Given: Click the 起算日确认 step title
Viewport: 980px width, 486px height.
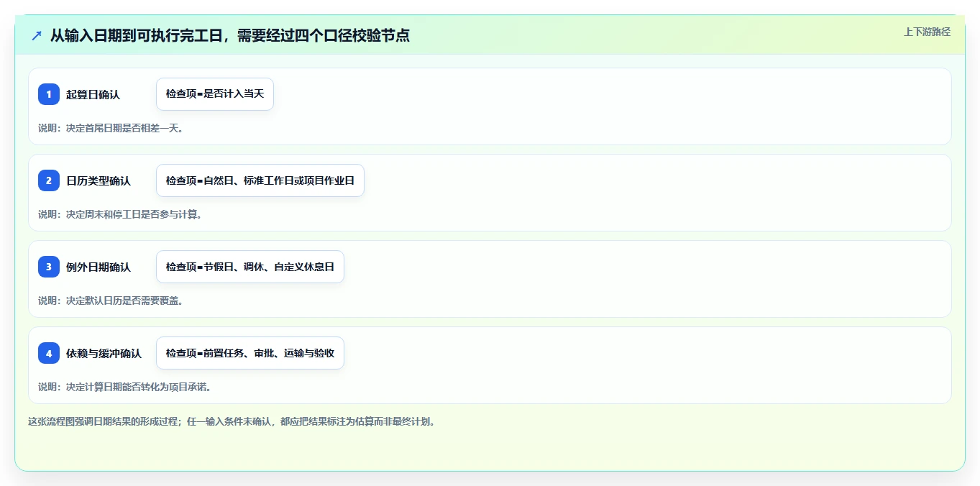Looking at the screenshot, I should click(93, 94).
